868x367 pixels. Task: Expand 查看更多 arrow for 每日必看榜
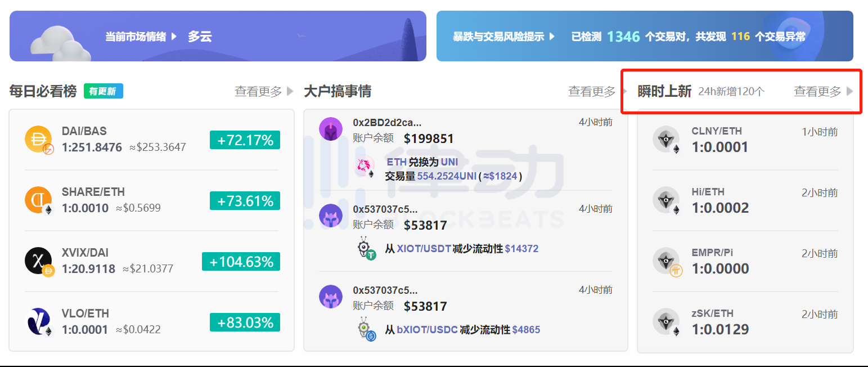click(290, 91)
